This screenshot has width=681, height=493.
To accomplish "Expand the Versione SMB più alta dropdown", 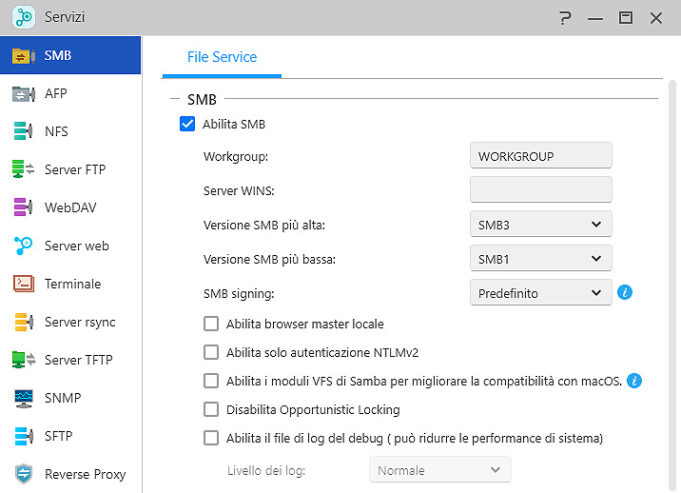I will [540, 225].
